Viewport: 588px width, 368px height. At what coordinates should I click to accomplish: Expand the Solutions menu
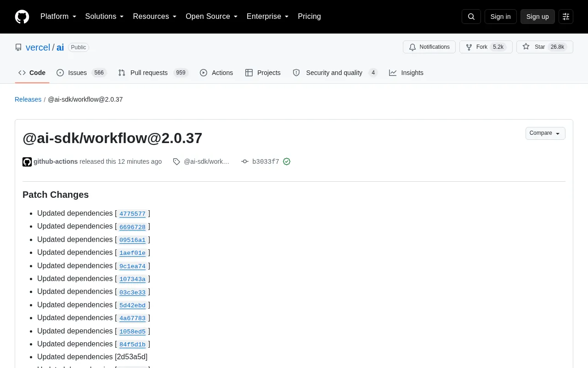[x=105, y=17]
